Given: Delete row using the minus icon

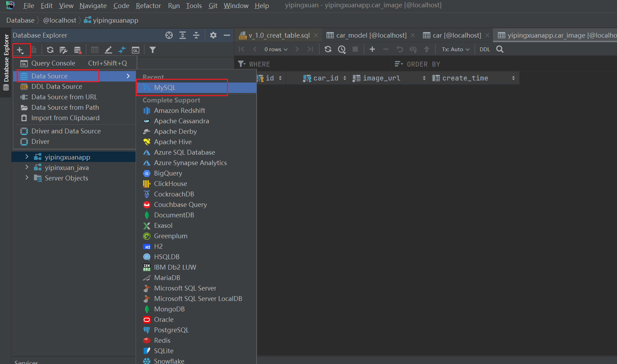Looking at the screenshot, I should [x=386, y=49].
